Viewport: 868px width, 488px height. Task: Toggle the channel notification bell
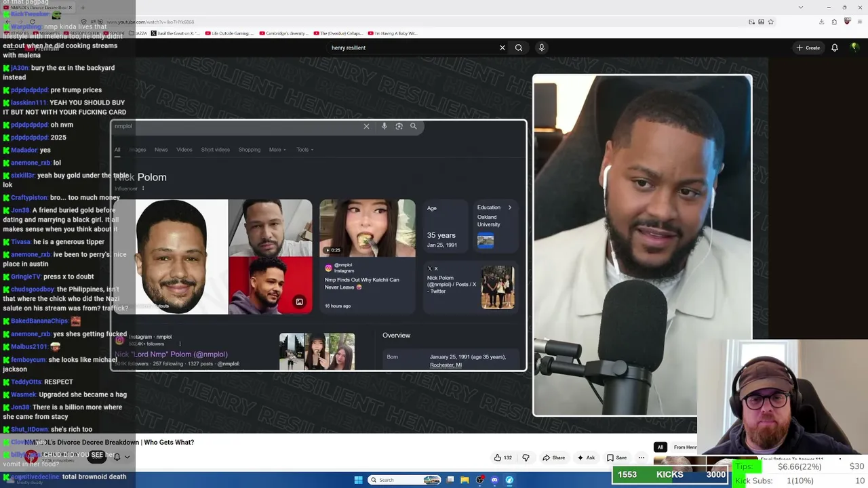(x=117, y=457)
